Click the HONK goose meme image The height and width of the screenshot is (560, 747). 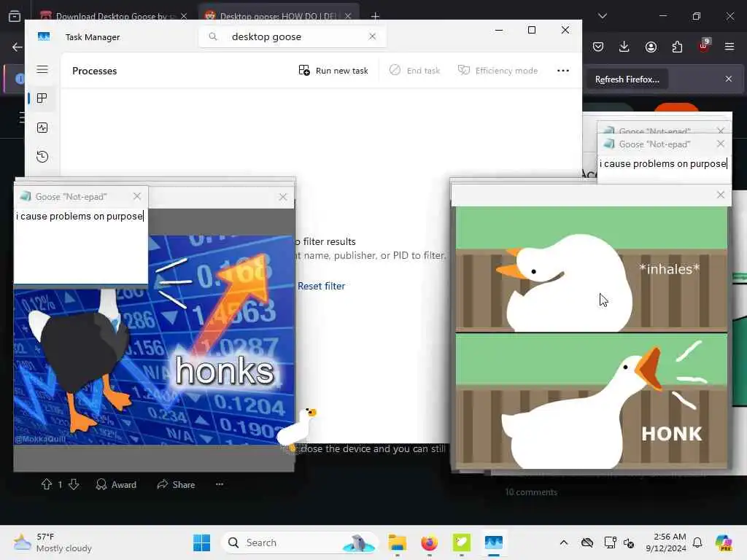[592, 338]
